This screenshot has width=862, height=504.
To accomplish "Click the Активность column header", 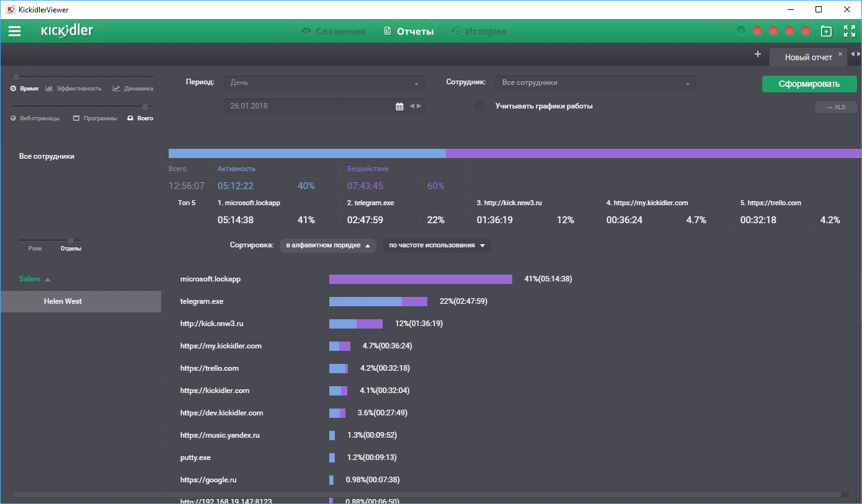I will pyautogui.click(x=236, y=169).
